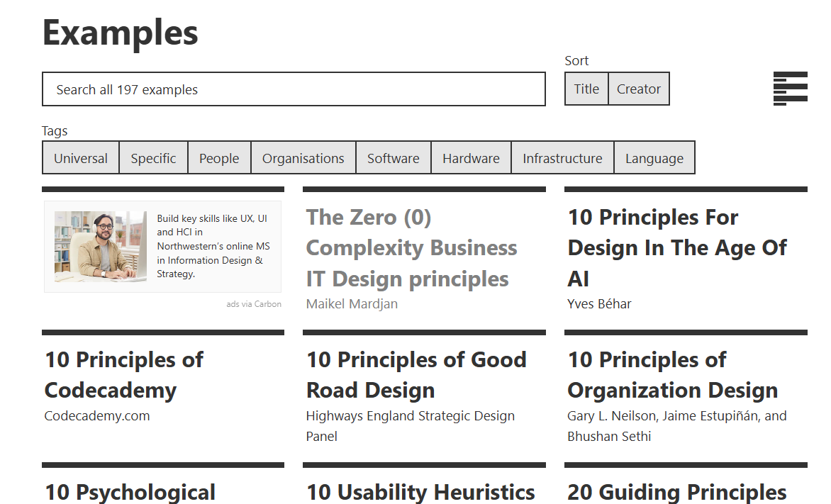Sort examples by Creator
The height and width of the screenshot is (504, 831).
point(638,89)
